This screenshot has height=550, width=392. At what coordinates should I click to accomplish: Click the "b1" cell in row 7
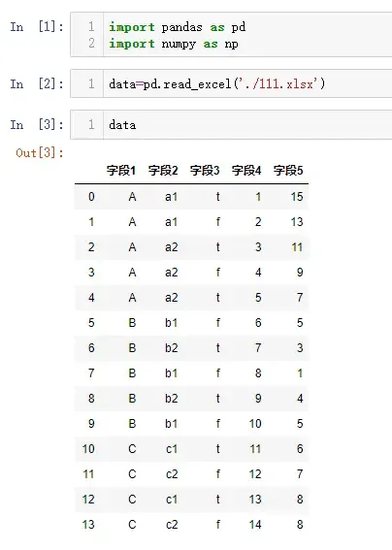172,373
